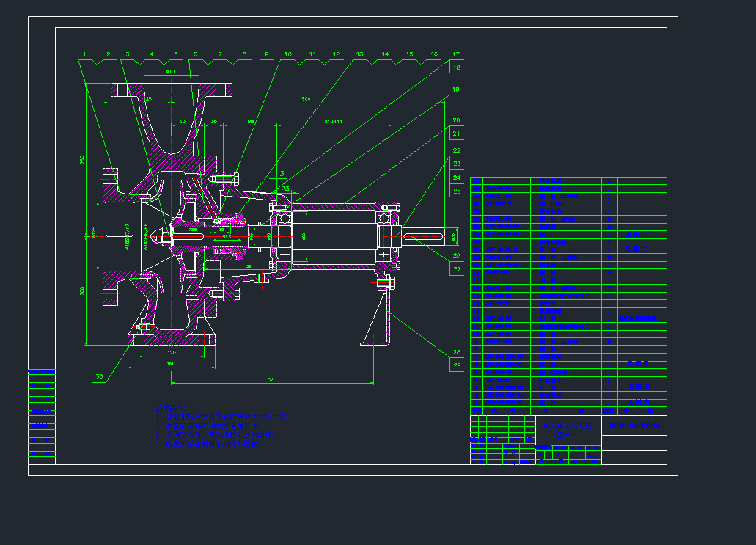Select the triangular support bracket
756x545 pixels.
[378, 321]
